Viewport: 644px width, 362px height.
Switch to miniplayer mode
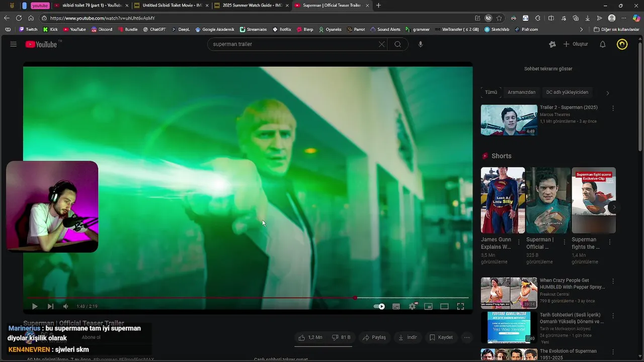(x=428, y=306)
